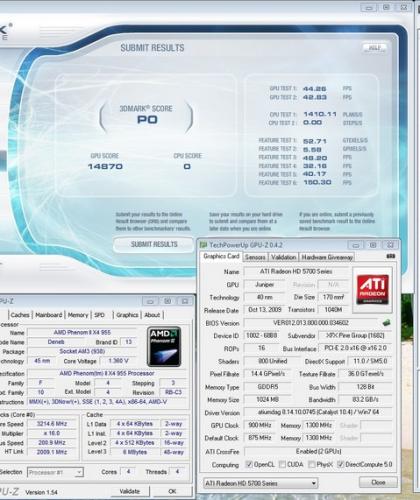Screen dimensions: 420x500
Task: Minimize the 3DMark Vantage window
Action: tap(369, 7)
